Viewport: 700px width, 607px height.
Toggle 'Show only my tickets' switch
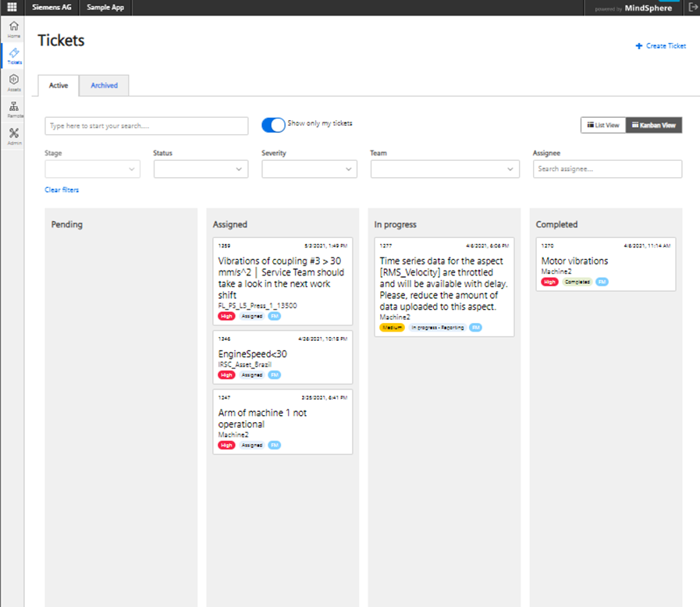[273, 125]
